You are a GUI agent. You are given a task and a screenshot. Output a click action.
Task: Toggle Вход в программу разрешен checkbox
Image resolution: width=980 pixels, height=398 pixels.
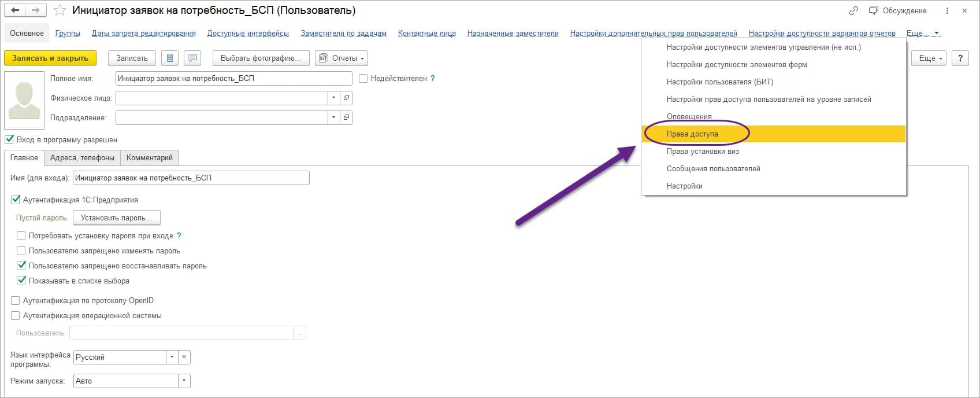click(9, 139)
